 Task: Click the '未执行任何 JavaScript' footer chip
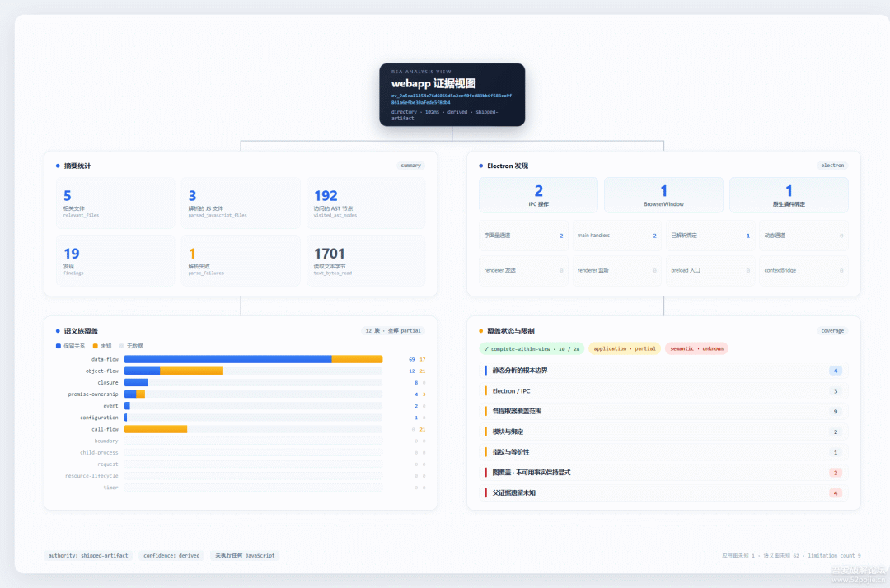pos(245,556)
